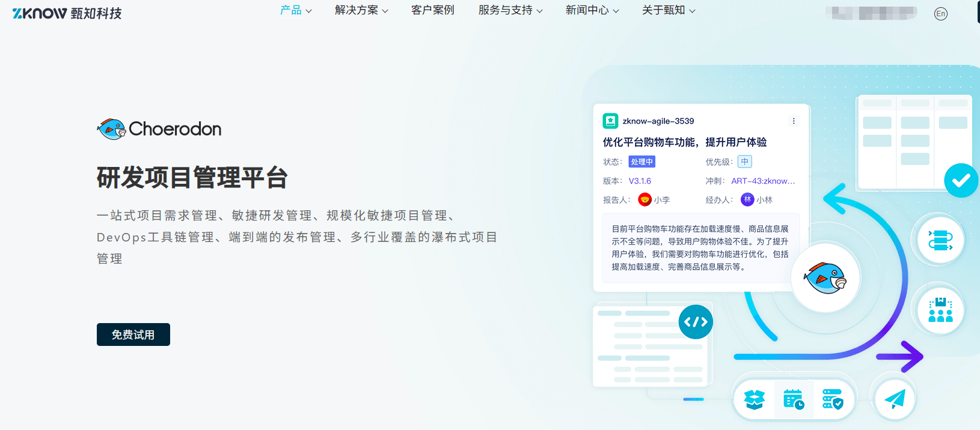The image size is (980, 430).
Task: Expand the chevron next to 解决方案
Action: coord(385,11)
